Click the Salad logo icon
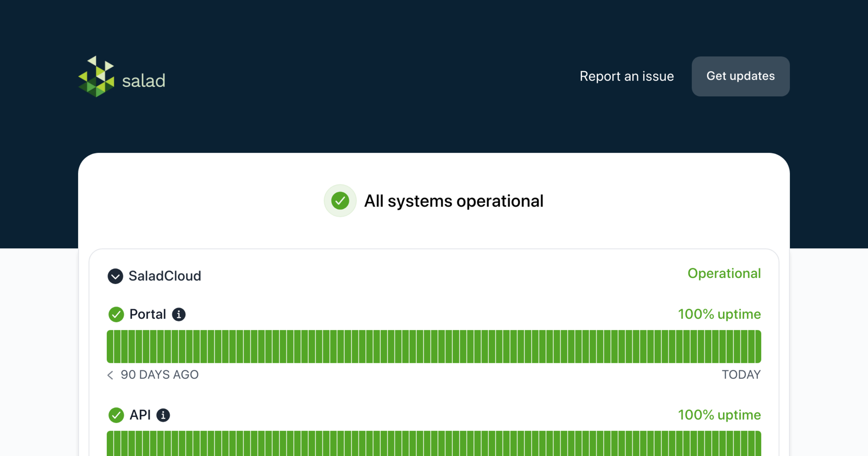The image size is (868, 456). pos(96,77)
